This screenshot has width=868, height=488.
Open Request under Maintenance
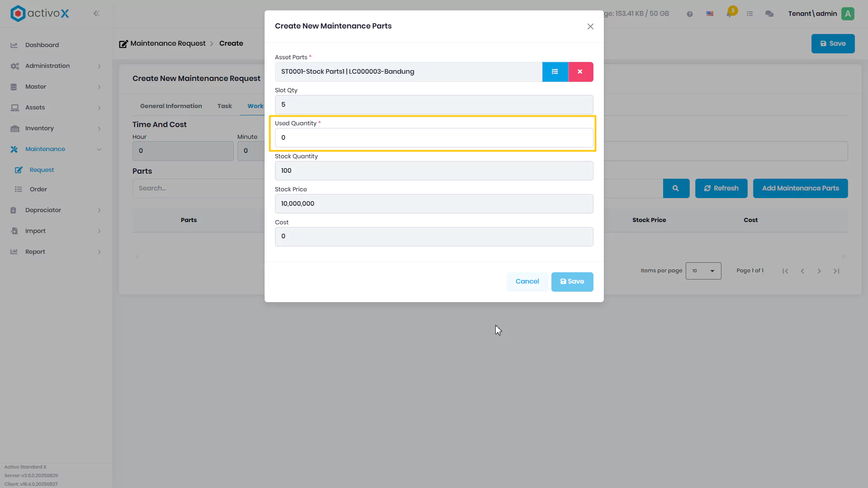point(42,170)
